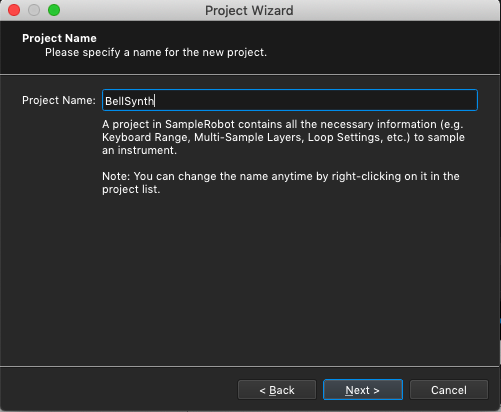Close the wizard with the red button
Screen dimensions: 501x412
[x=14, y=10]
